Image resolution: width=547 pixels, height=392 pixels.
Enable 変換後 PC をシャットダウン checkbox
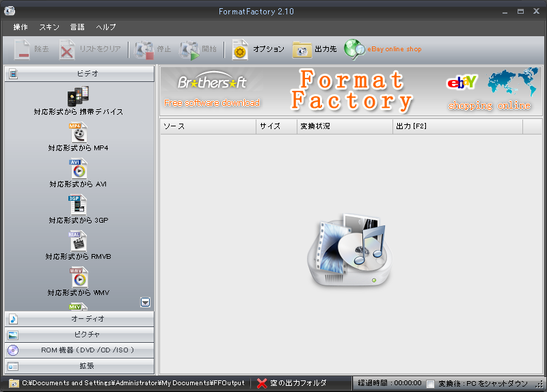(431, 384)
